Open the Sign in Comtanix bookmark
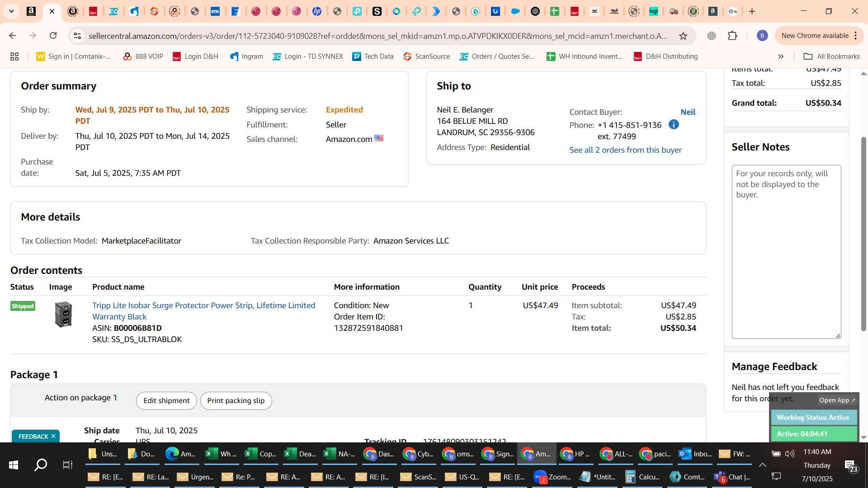This screenshot has width=868, height=488. pos(74,56)
